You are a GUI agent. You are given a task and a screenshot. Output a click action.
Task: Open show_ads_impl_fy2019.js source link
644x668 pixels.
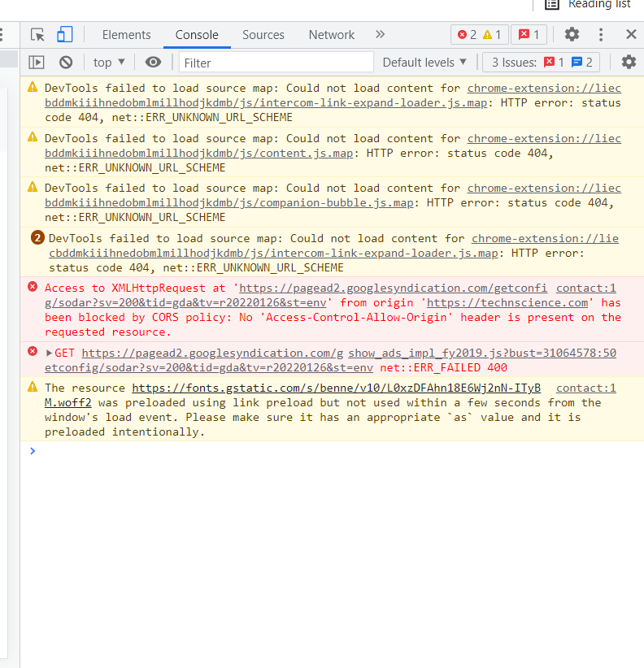[482, 354]
